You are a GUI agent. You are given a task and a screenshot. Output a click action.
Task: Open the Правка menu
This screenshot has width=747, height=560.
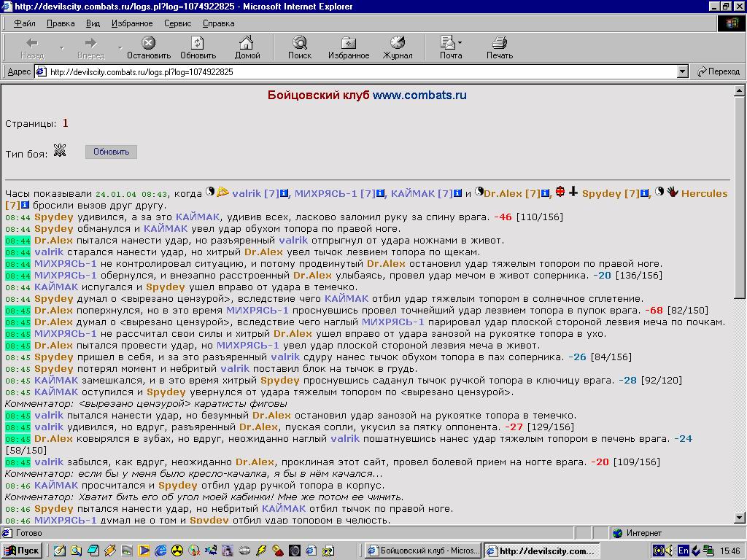pyautogui.click(x=61, y=23)
